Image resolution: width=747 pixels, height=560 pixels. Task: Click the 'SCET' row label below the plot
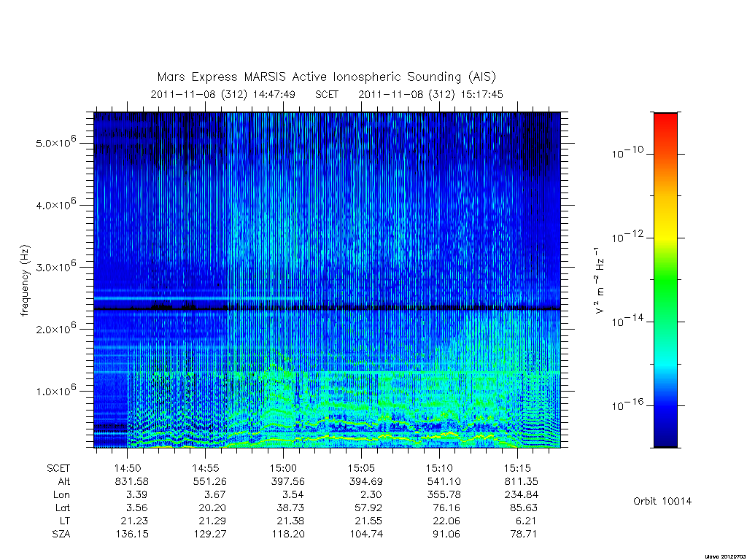click(x=58, y=469)
